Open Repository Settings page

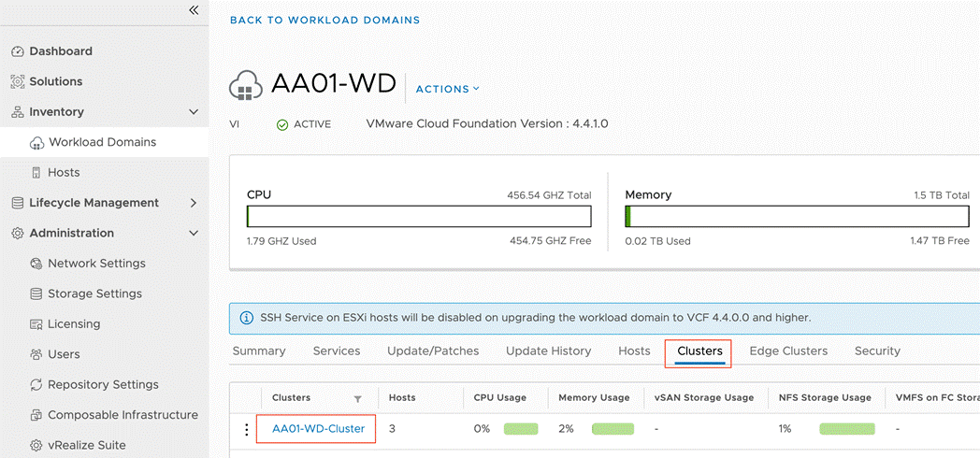[103, 385]
